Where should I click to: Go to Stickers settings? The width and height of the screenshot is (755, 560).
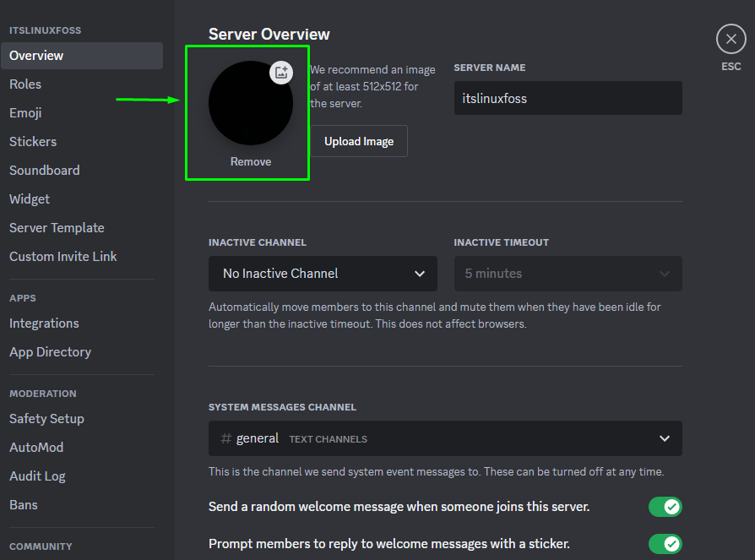tap(82, 142)
